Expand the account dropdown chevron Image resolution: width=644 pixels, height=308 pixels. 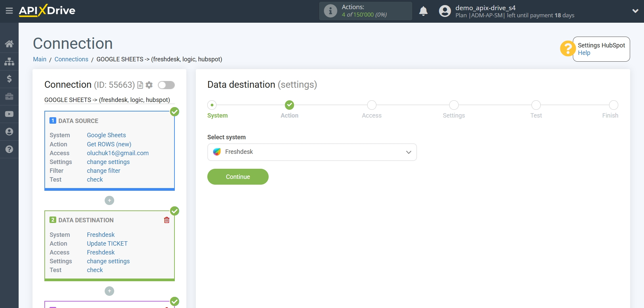(x=635, y=11)
